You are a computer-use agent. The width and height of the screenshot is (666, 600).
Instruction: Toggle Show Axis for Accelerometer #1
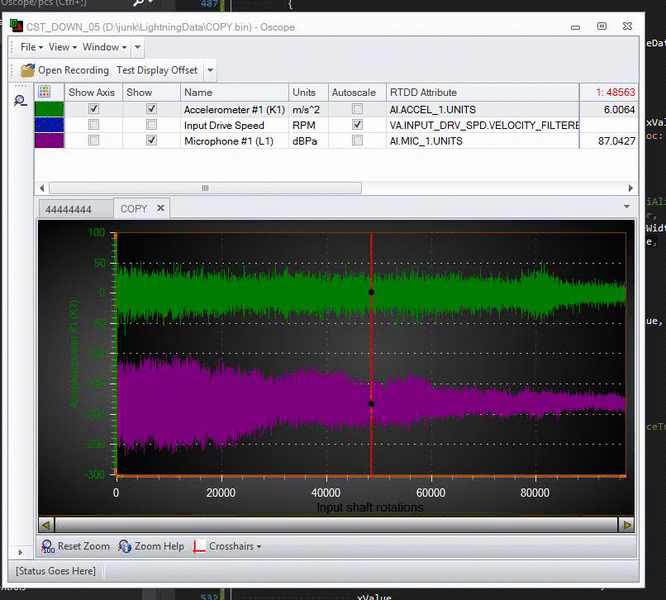pos(94,109)
